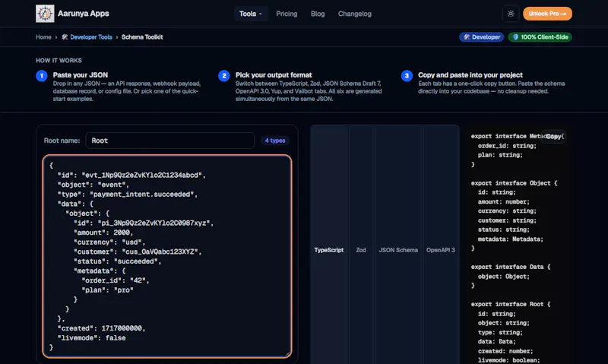Click the 'metadata: Metadata;' output line

coord(510,239)
